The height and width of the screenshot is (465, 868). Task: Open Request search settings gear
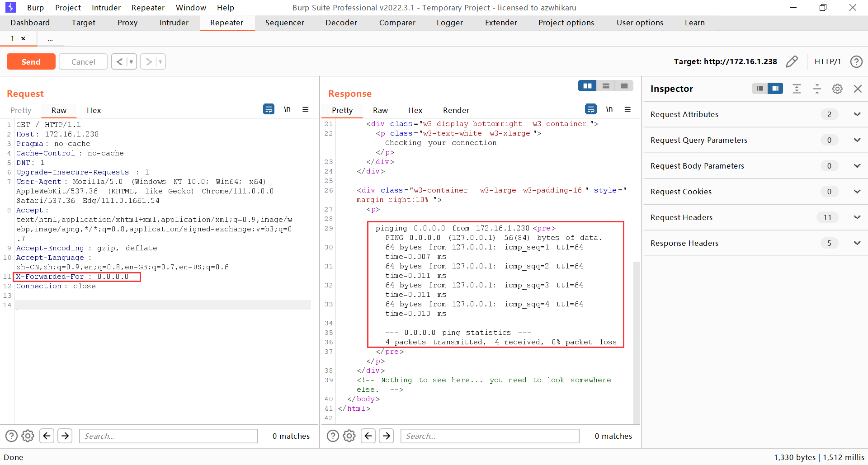pyautogui.click(x=28, y=436)
